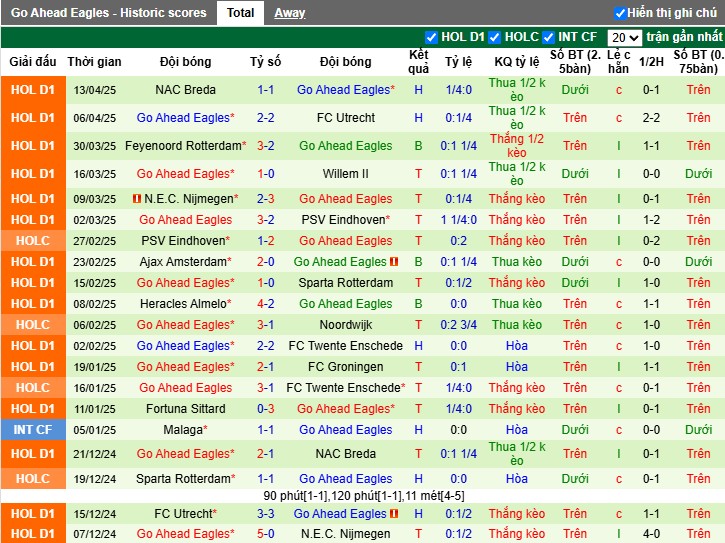The image size is (725, 543).
Task: Open the Malaga team link
Action: tap(183, 430)
